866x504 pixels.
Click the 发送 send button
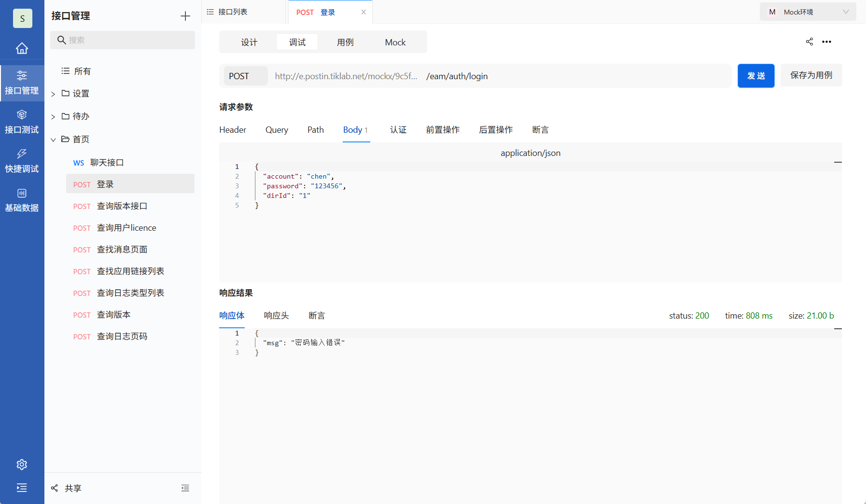[x=755, y=76]
